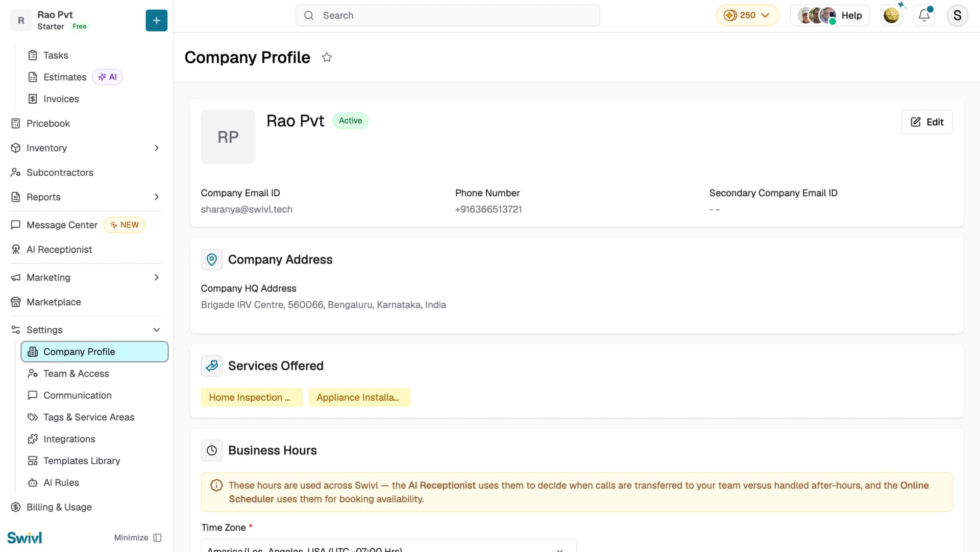This screenshot has width=980, height=552.
Task: Click phone number +916366513721
Action: (x=488, y=209)
